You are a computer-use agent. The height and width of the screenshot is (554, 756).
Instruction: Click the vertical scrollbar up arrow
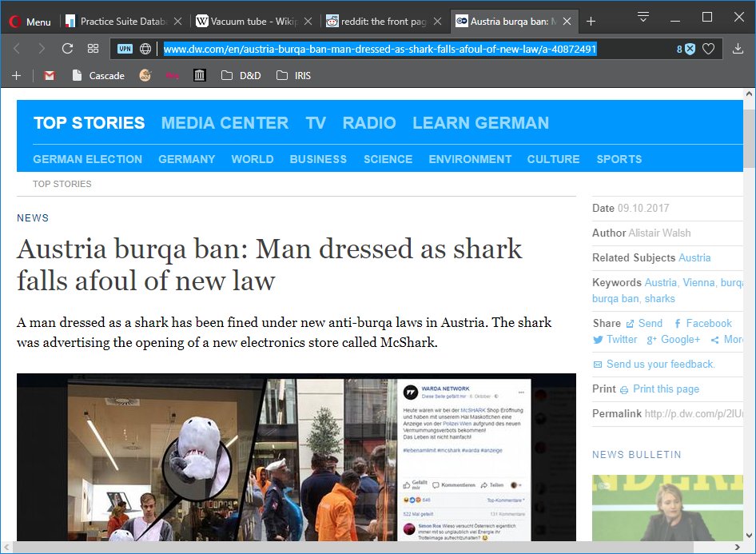coord(749,94)
